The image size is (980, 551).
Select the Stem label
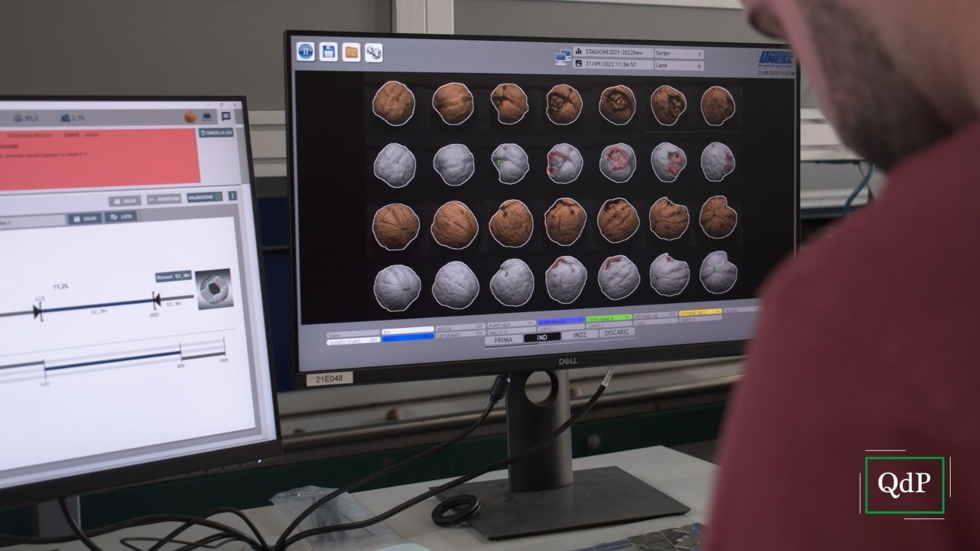[x=353, y=335]
